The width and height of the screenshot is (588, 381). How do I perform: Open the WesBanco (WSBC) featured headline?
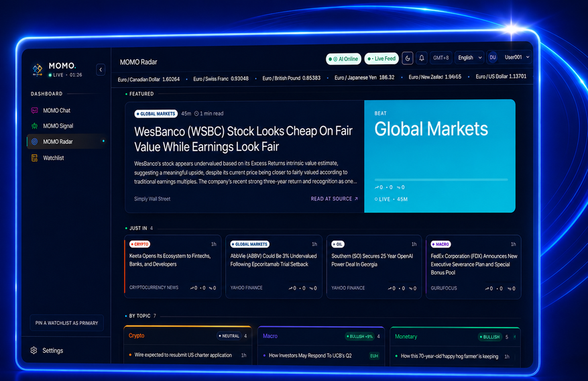[x=243, y=139]
